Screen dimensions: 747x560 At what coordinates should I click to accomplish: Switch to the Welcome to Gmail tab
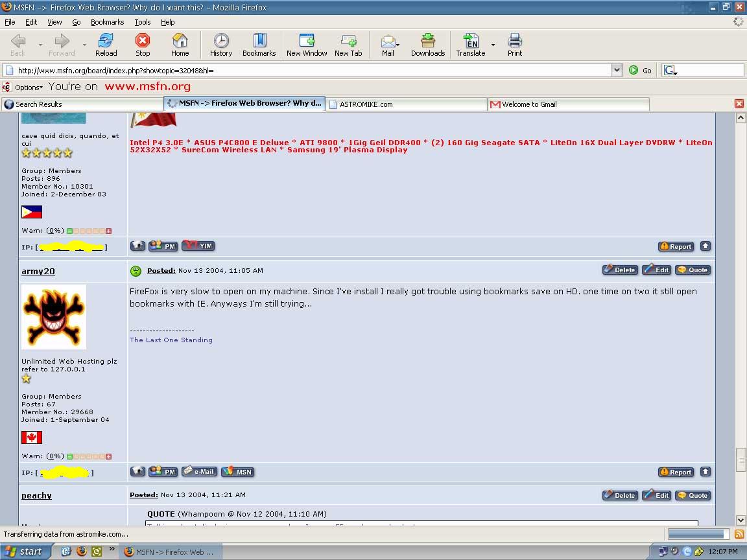pyautogui.click(x=568, y=104)
